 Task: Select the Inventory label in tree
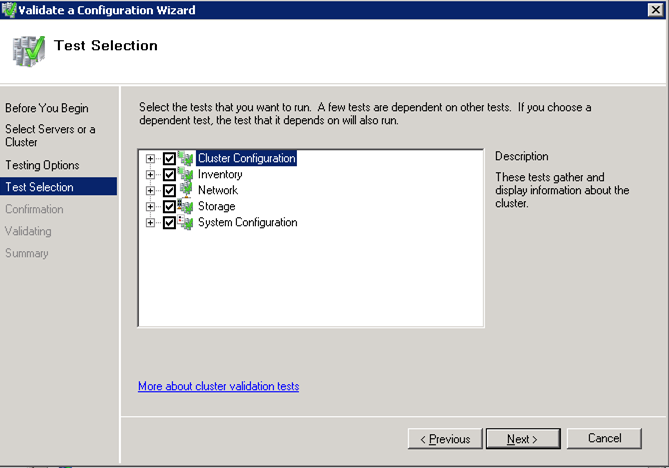[x=220, y=174]
